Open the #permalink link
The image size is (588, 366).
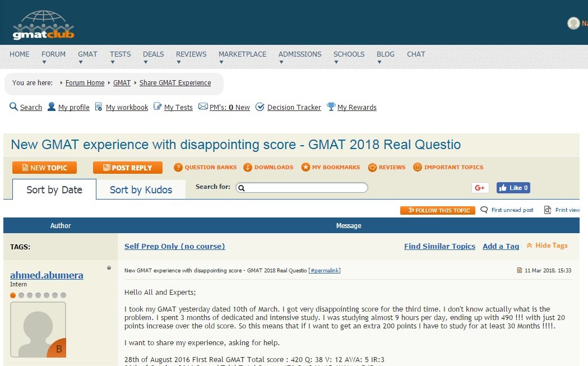(x=325, y=270)
